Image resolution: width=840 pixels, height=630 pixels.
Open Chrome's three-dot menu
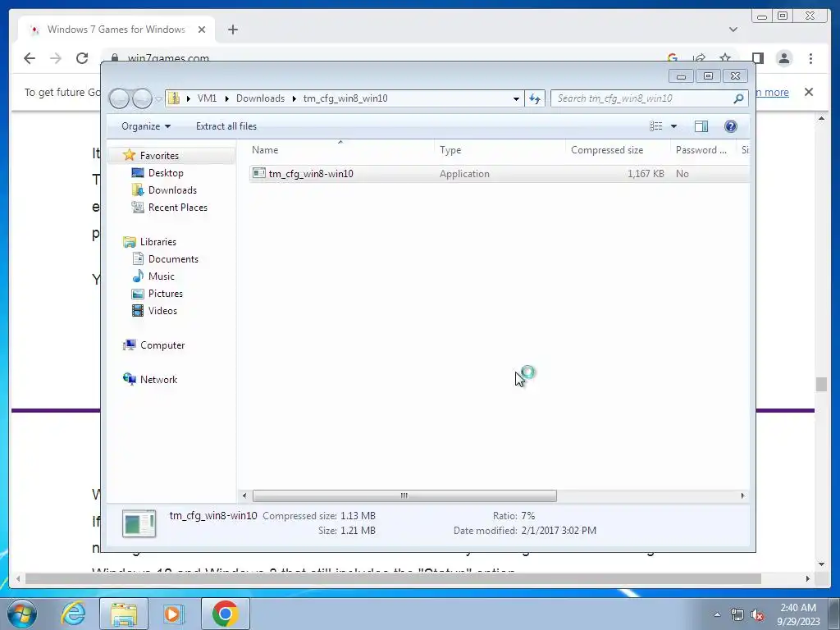(810, 58)
